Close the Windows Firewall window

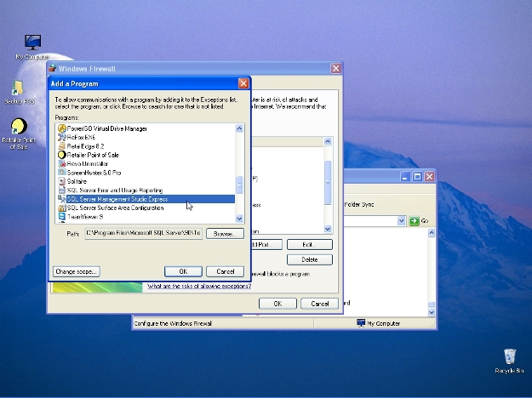click(336, 69)
